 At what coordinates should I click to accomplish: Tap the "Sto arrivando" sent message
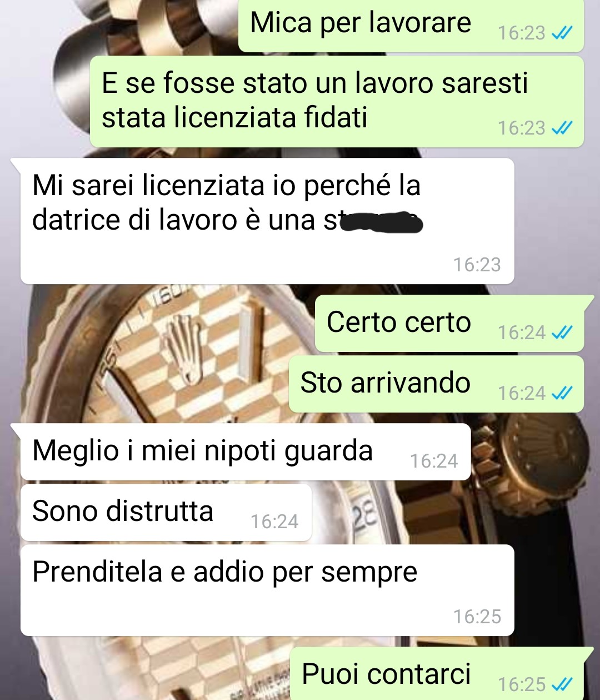click(436, 384)
